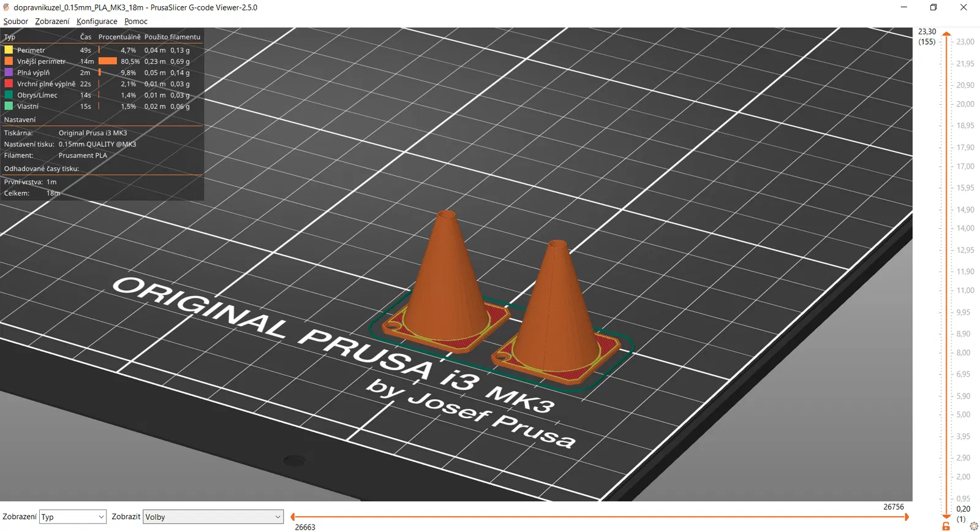Click the 5,00 tick on the layer ruler
The image size is (980, 532).
[963, 414]
